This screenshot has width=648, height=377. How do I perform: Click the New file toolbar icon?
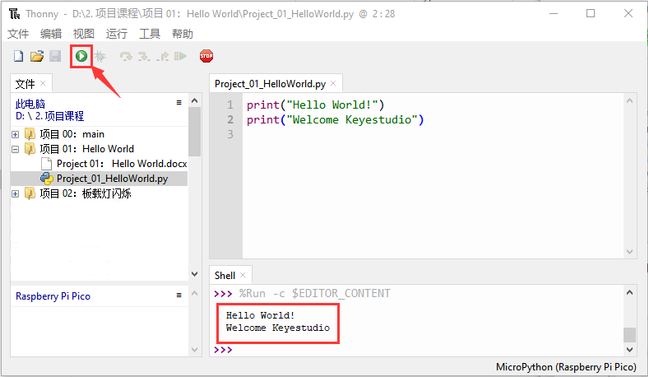19,56
